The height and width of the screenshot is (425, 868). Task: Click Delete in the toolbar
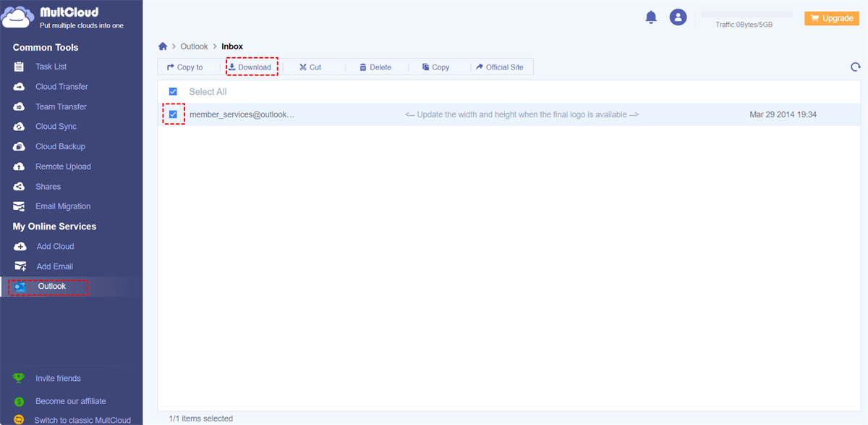pyautogui.click(x=375, y=67)
